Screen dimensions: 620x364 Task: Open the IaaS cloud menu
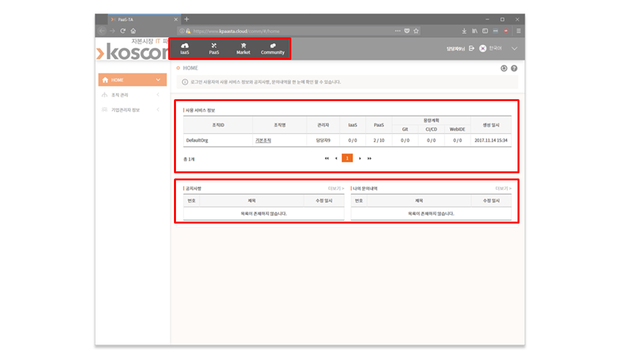click(x=185, y=48)
